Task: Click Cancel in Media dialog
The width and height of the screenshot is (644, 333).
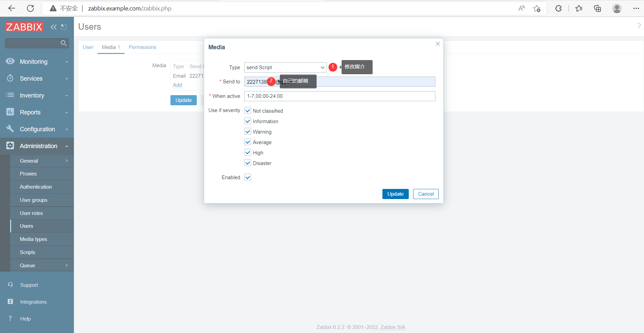Action: click(426, 194)
